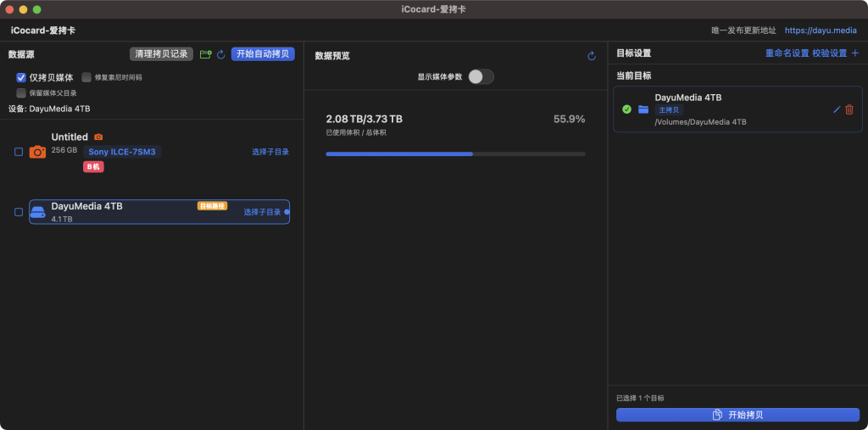This screenshot has width=868, height=430.
Task: Delete DayuMedia 4TB target with trash icon
Action: tap(849, 109)
